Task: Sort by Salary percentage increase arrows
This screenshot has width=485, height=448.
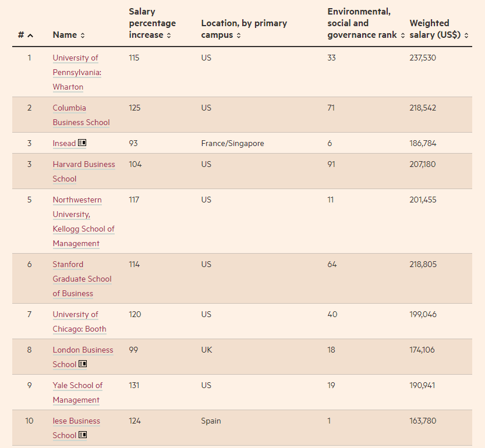Action: pos(169,35)
